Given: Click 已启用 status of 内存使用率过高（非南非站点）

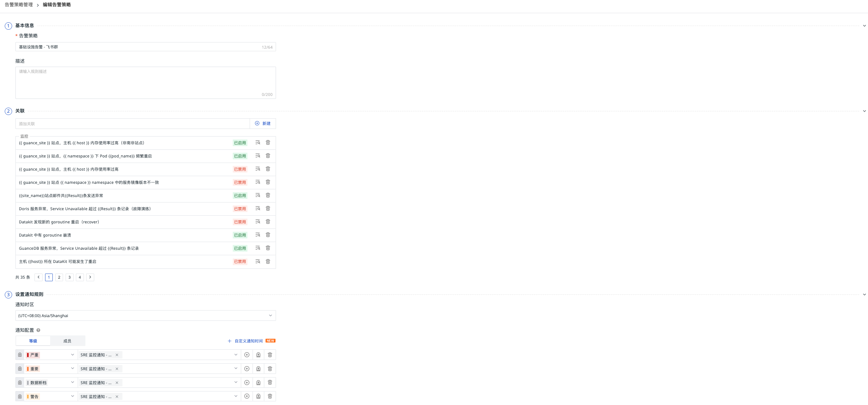Looking at the screenshot, I should click(240, 143).
